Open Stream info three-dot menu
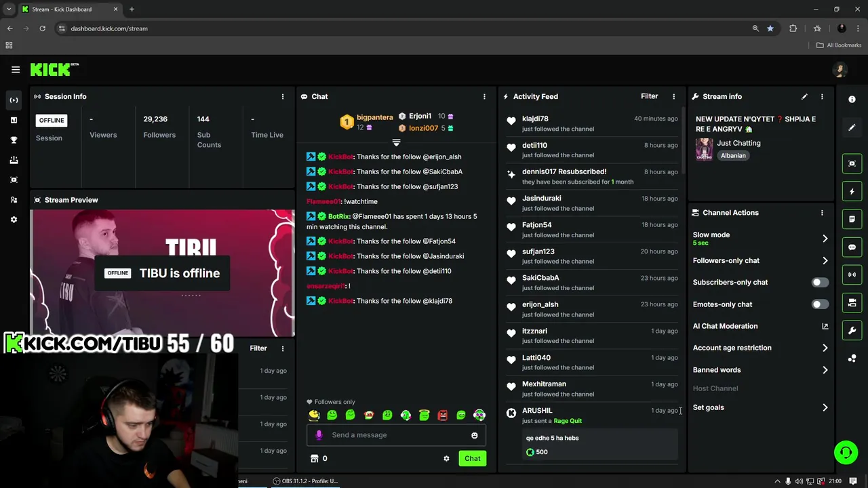The image size is (868, 488). tap(822, 96)
